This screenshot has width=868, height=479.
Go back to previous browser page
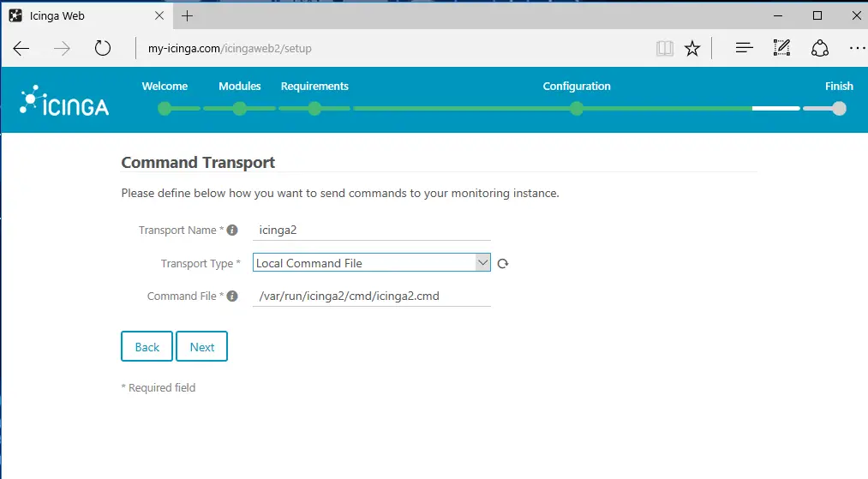tap(21, 49)
